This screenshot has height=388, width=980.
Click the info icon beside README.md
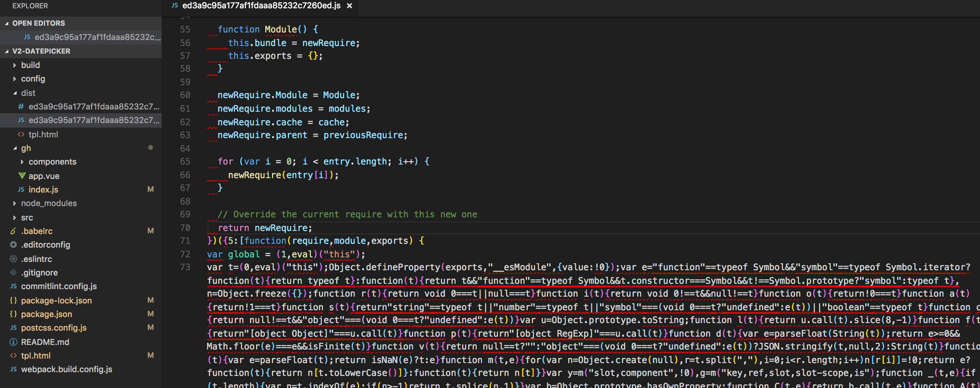click(13, 342)
